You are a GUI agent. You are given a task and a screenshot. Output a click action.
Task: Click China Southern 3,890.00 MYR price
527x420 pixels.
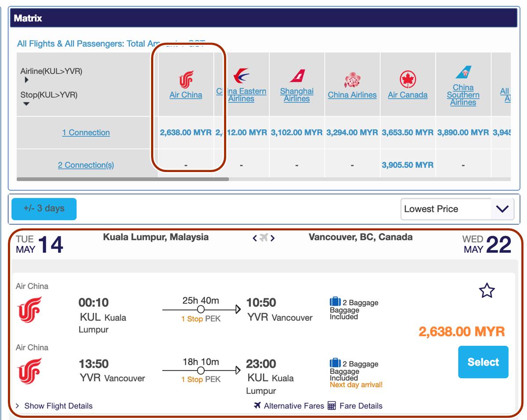point(463,132)
